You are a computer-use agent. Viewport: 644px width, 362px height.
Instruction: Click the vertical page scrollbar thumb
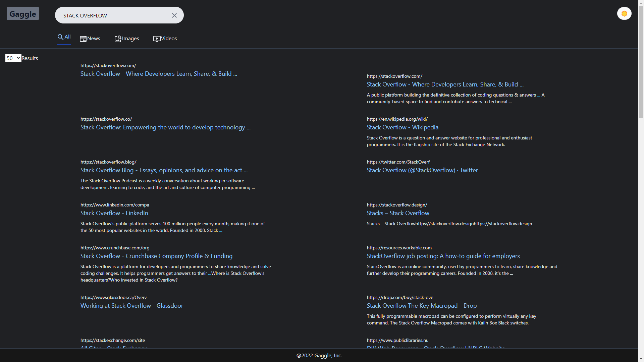(641, 62)
